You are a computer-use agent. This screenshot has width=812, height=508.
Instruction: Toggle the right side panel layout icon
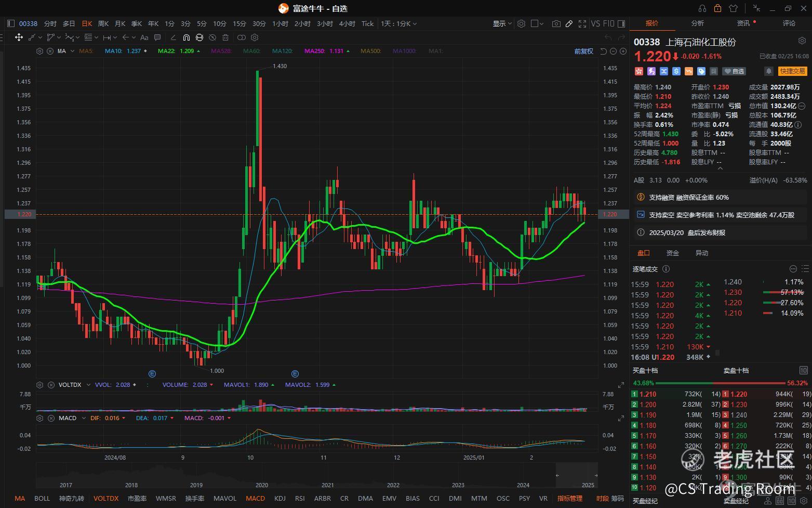621,23
